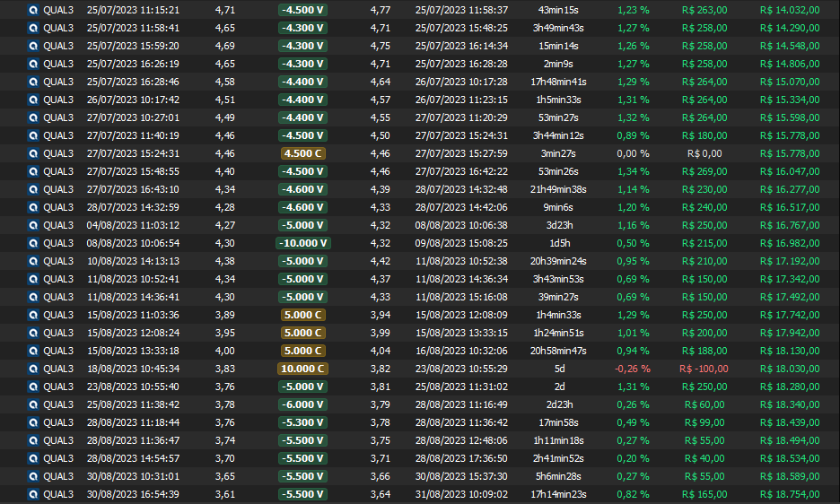This screenshot has height=504, width=840.
Task: Select the QUAL3 icon for the 26/07/2023 10:17:42 trade
Action: pos(33,100)
